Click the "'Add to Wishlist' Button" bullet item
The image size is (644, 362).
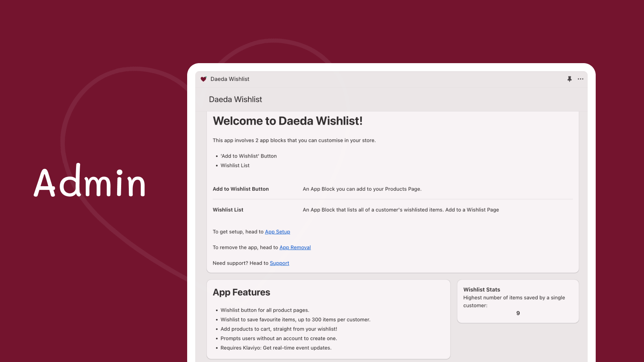click(x=248, y=156)
